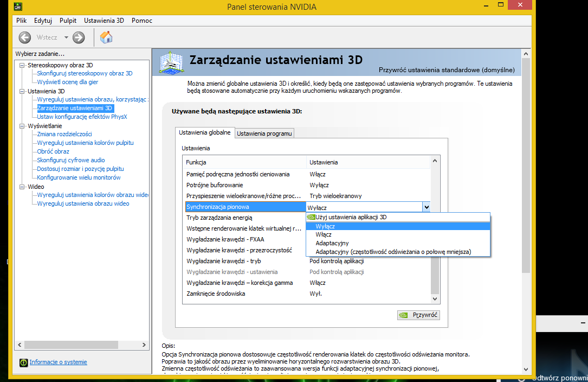Switch to Ustawienia globalne tab

(x=205, y=132)
